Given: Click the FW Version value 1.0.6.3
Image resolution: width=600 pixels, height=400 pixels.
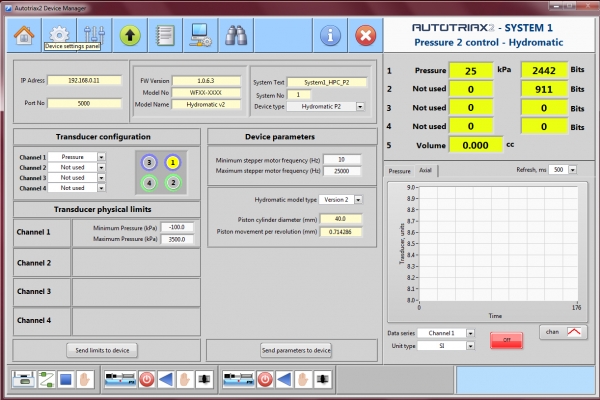Looking at the screenshot, I should [x=206, y=81].
